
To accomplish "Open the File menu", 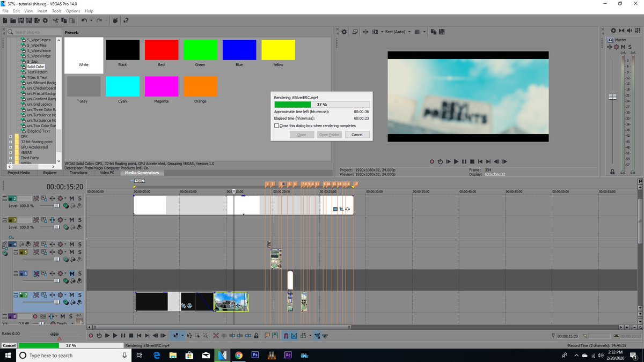I will pos(5,11).
